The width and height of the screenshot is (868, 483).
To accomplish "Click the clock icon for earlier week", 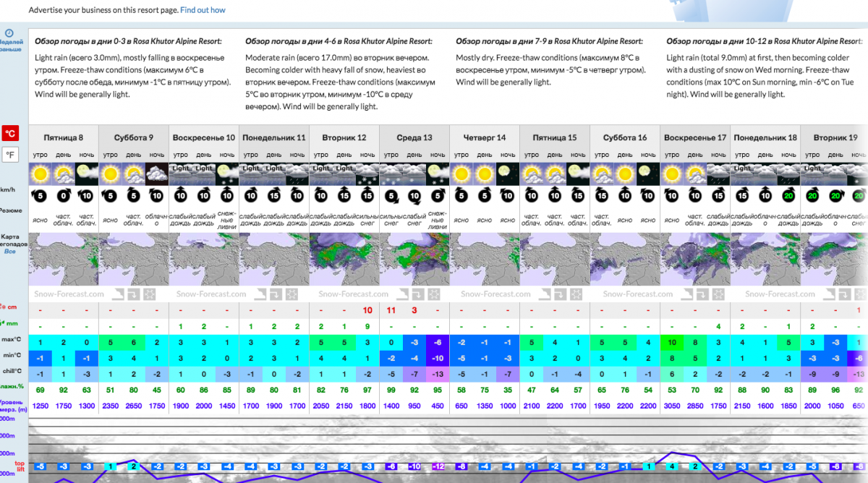I will click(x=9, y=33).
